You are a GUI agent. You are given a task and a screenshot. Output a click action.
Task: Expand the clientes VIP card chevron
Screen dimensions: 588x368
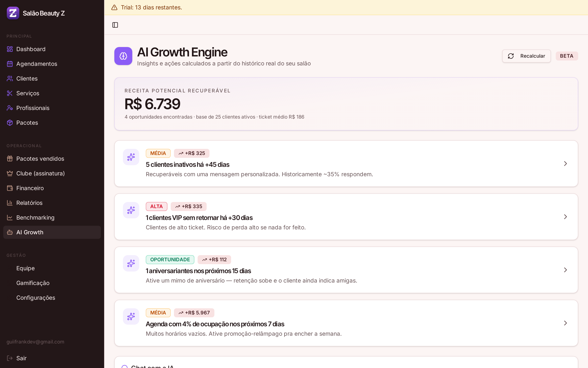pyautogui.click(x=565, y=217)
